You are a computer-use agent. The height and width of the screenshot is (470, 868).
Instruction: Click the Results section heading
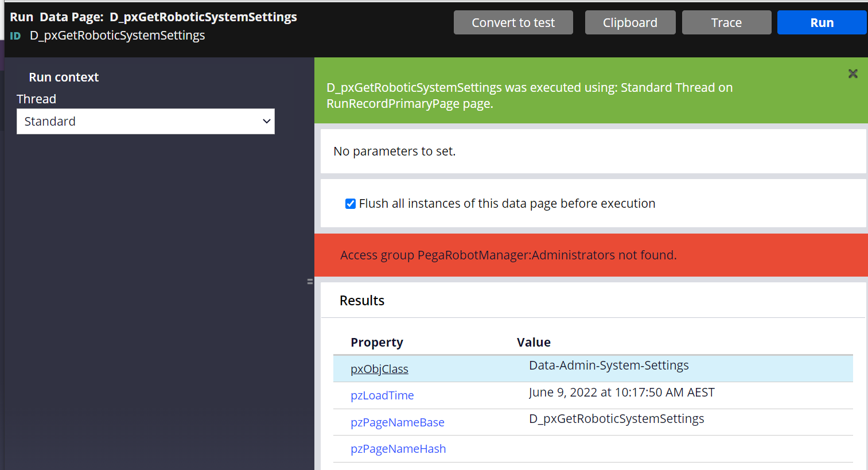[362, 301]
